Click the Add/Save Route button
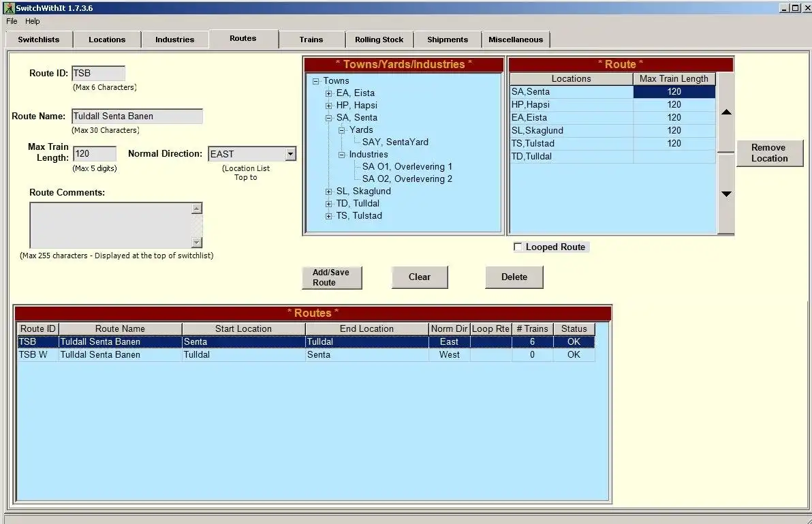The height and width of the screenshot is (524, 812). point(332,277)
